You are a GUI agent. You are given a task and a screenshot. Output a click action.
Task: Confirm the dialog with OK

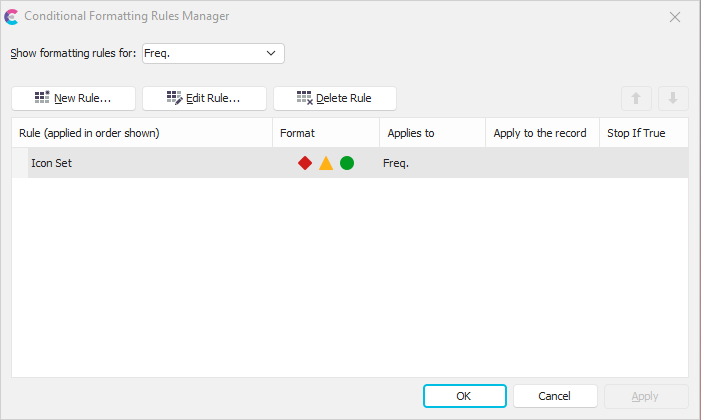[464, 396]
